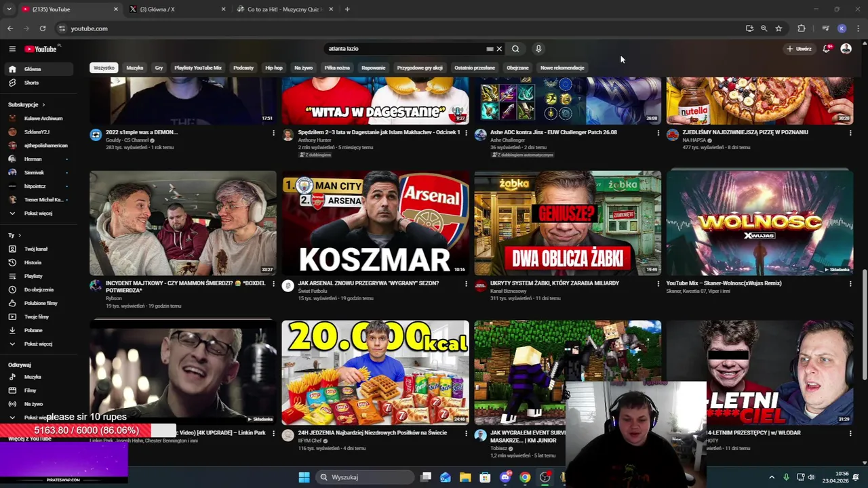This screenshot has height=488, width=868.
Task: Open the YouTube hamburger guide menu
Action: [12, 49]
